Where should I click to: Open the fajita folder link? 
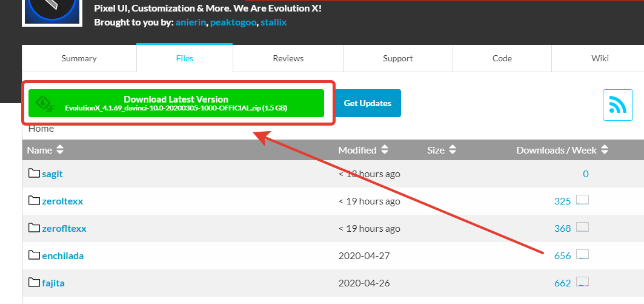(x=53, y=283)
